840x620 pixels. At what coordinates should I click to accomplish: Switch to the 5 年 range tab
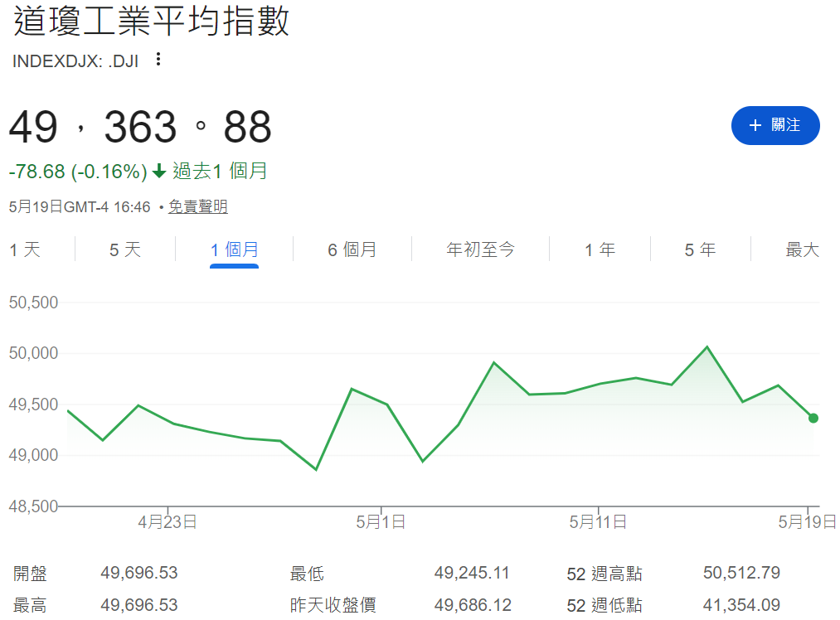click(700, 249)
